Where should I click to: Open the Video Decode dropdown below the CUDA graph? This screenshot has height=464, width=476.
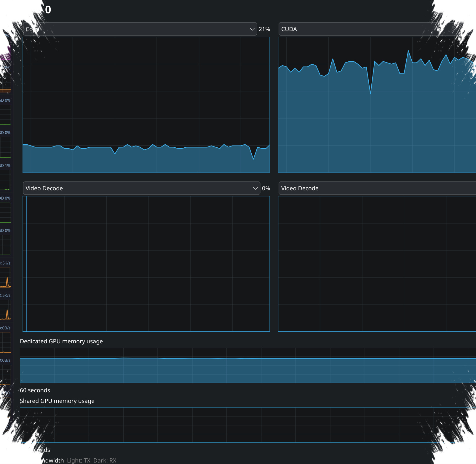[x=377, y=188]
